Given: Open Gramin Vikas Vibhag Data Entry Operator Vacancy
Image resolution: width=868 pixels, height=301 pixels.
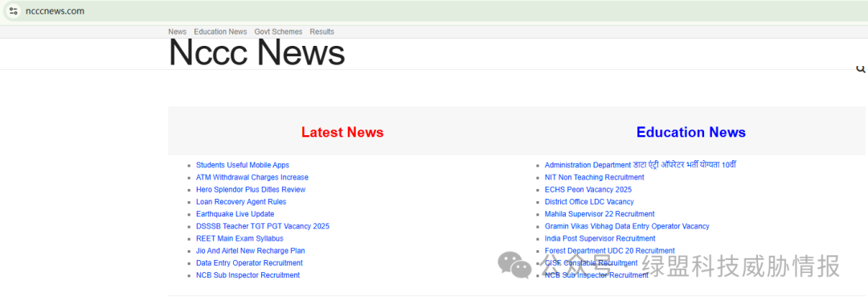Looking at the screenshot, I should coord(627,226).
